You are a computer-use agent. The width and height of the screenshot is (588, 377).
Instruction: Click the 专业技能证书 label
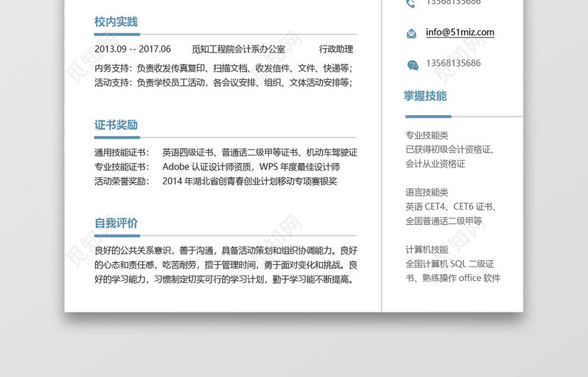[x=122, y=167]
